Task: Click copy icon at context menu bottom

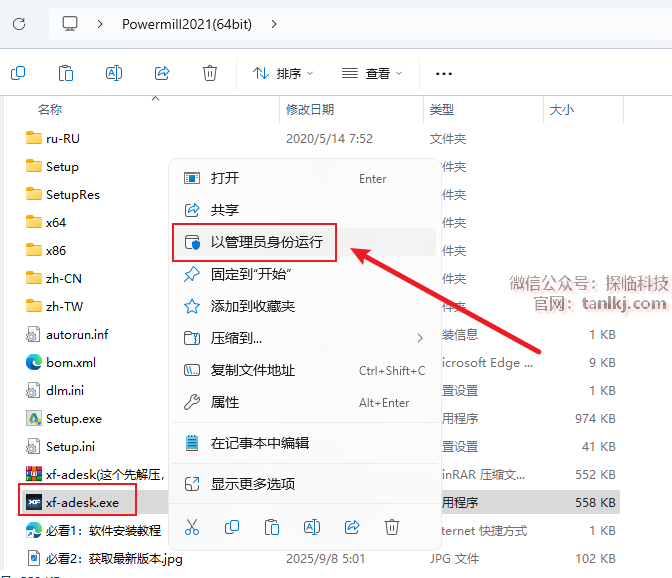Action: pyautogui.click(x=232, y=527)
